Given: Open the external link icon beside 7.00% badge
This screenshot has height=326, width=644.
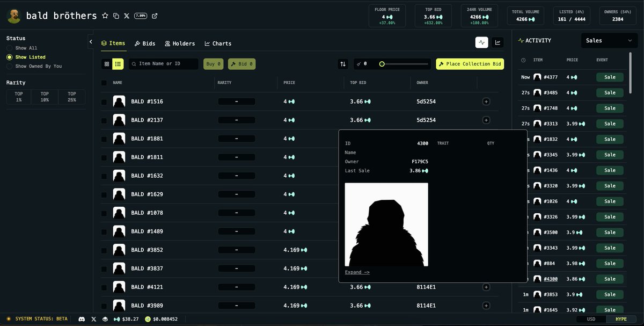Looking at the screenshot, I should tap(155, 16).
